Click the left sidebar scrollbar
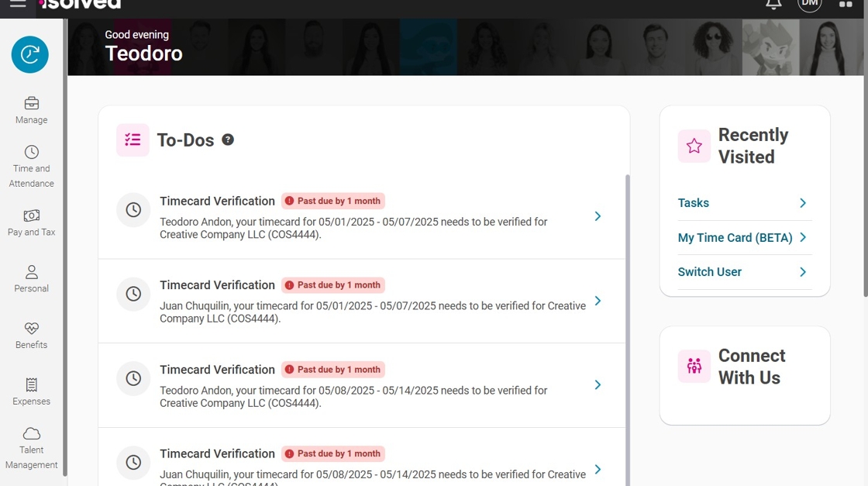This screenshot has width=868, height=486. point(65,247)
